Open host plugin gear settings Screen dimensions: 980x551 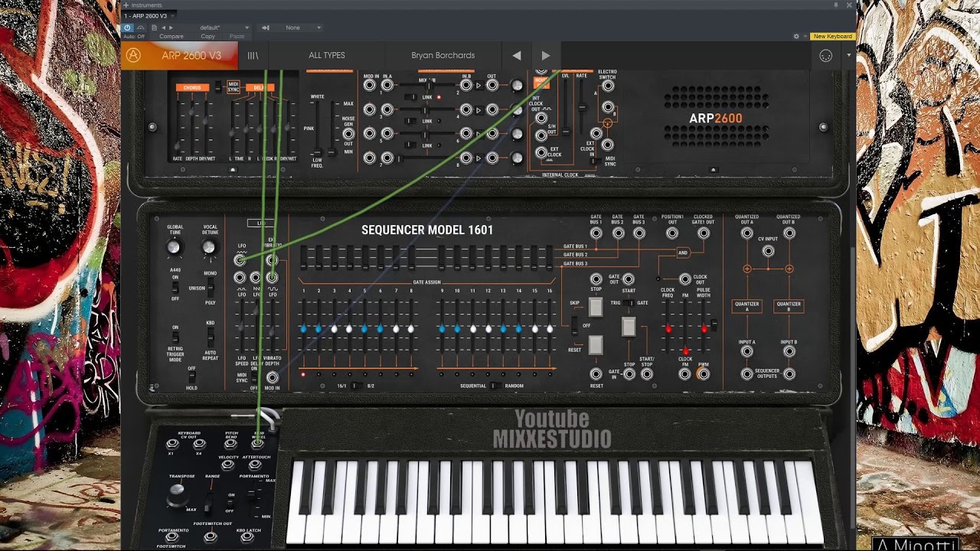click(796, 36)
